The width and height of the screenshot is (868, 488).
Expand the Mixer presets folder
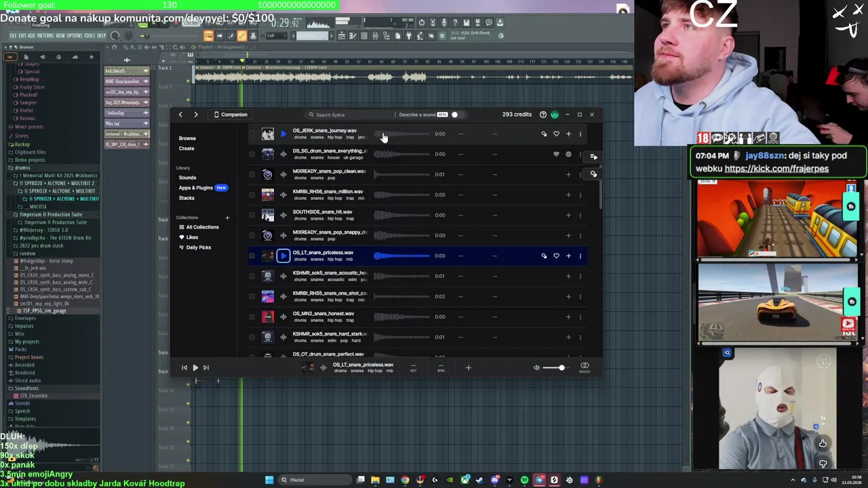[28, 127]
